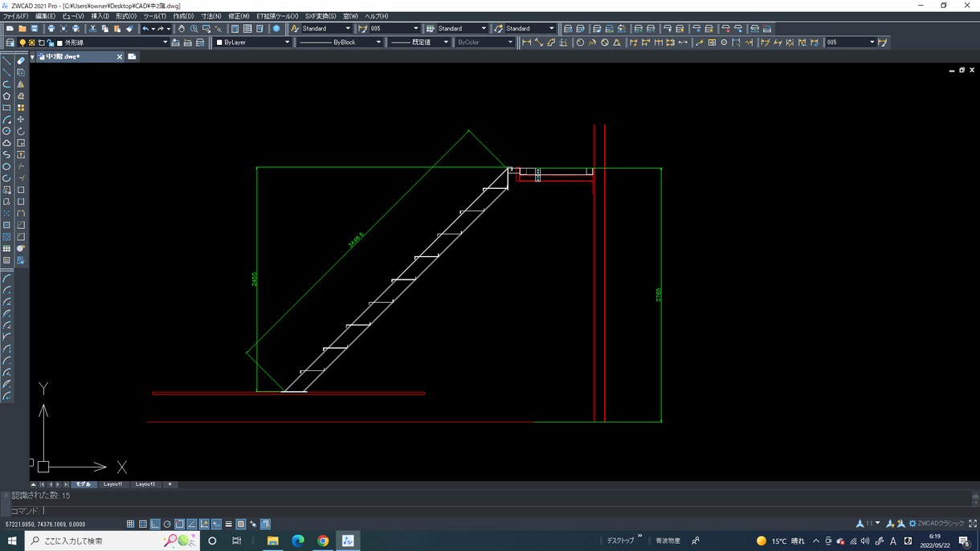This screenshot has width=980, height=551.
Task: Open the Layer Properties Manager icon
Action: pos(10,43)
